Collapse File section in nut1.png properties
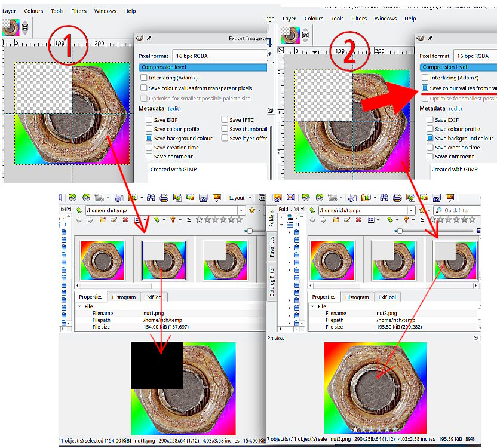 [x=79, y=306]
